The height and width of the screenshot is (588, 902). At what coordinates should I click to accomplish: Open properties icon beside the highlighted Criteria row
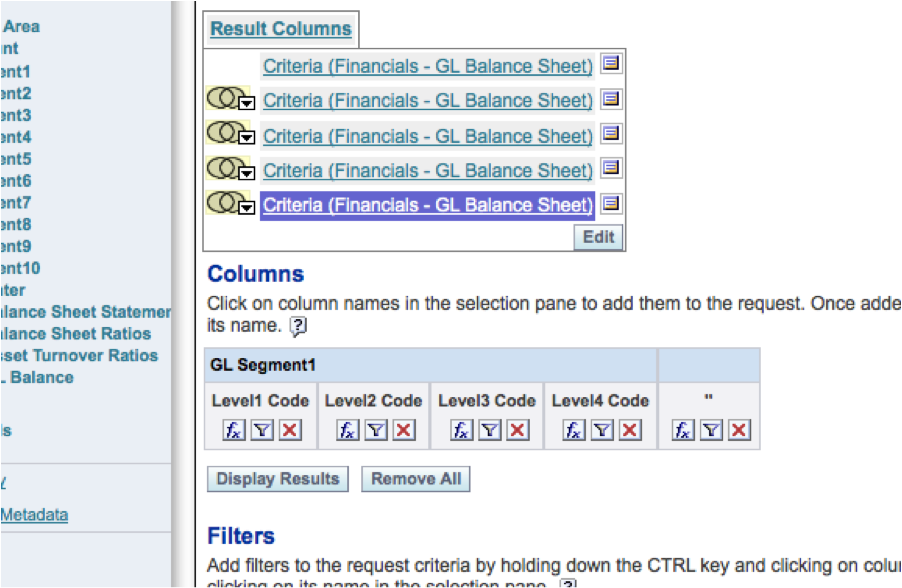[612, 203]
